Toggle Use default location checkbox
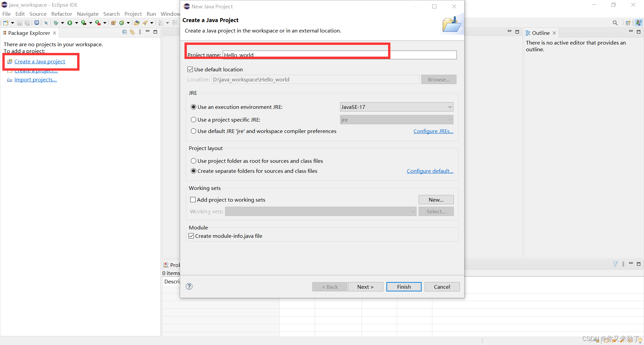644x345 pixels. [x=190, y=69]
